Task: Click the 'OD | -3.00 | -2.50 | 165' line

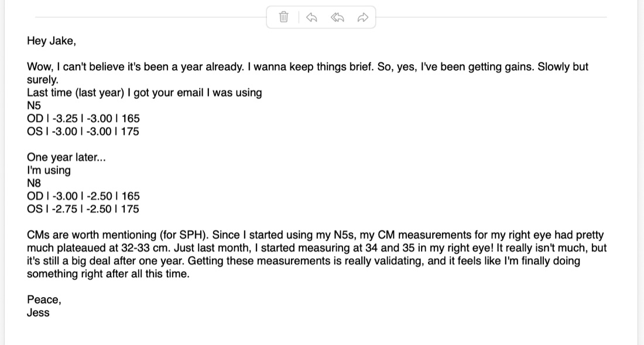Action: [83, 196]
